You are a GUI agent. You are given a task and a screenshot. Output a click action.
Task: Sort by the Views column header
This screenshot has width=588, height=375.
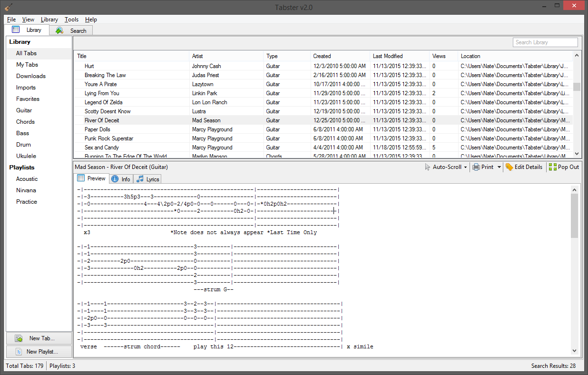[444, 56]
